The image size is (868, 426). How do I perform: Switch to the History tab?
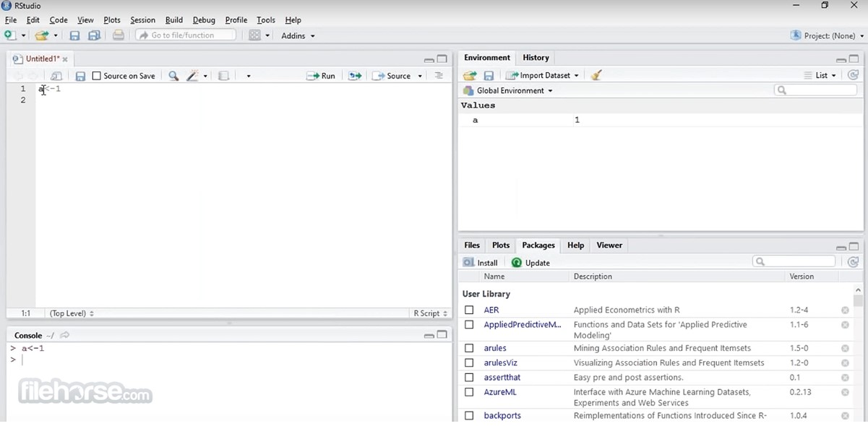(536, 58)
